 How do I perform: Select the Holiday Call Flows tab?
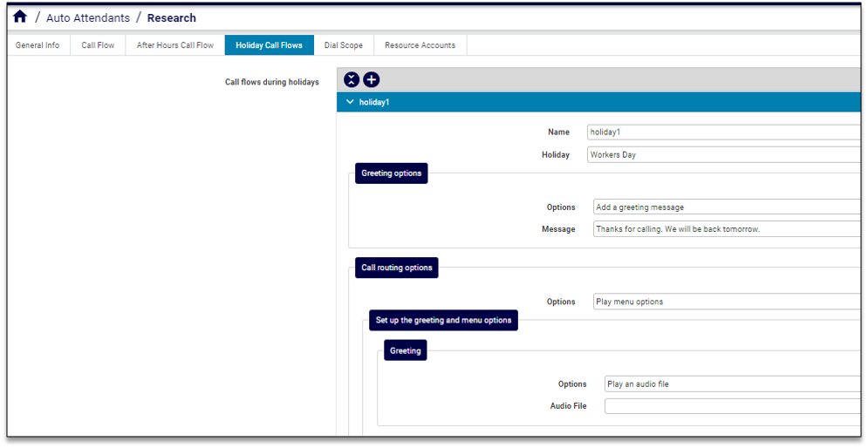pos(269,45)
